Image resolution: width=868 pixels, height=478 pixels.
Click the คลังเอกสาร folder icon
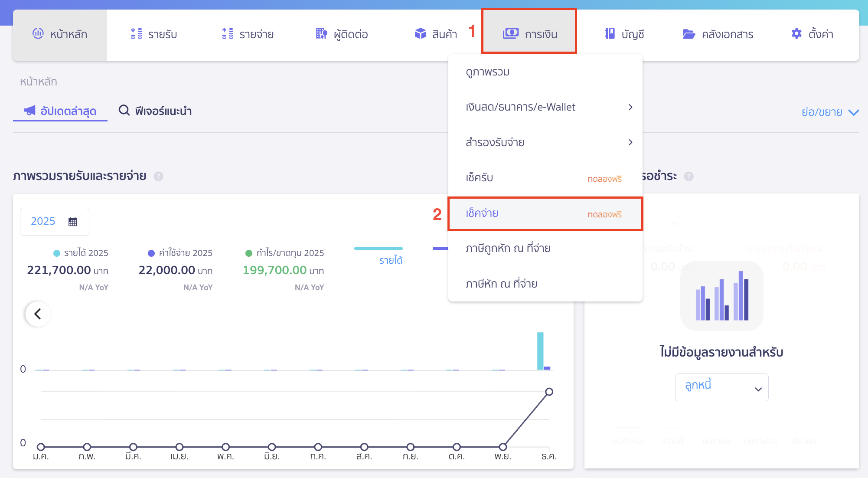[x=689, y=34]
